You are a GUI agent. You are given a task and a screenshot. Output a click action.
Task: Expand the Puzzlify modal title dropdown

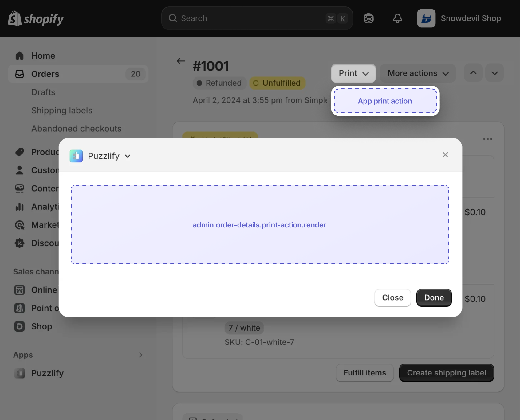[128, 156]
